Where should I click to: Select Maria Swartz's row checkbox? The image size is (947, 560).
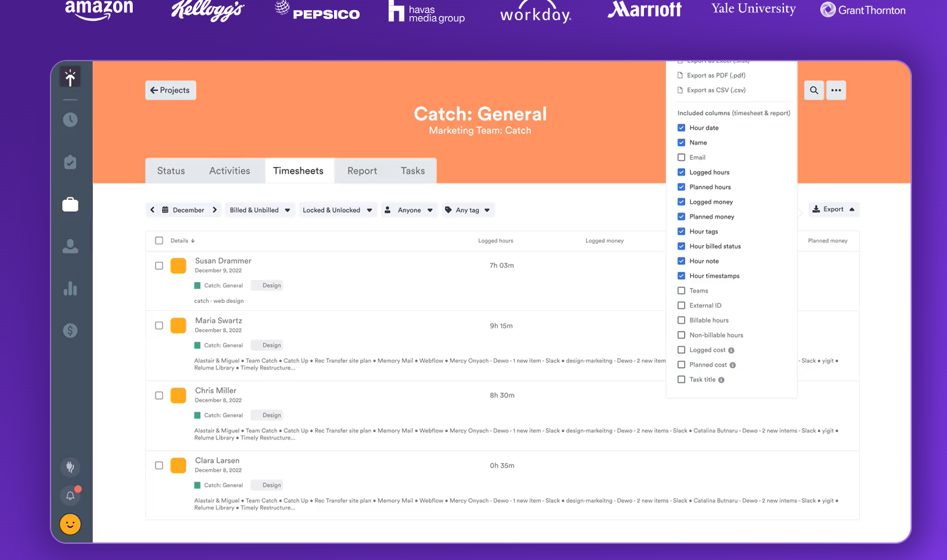pos(159,325)
